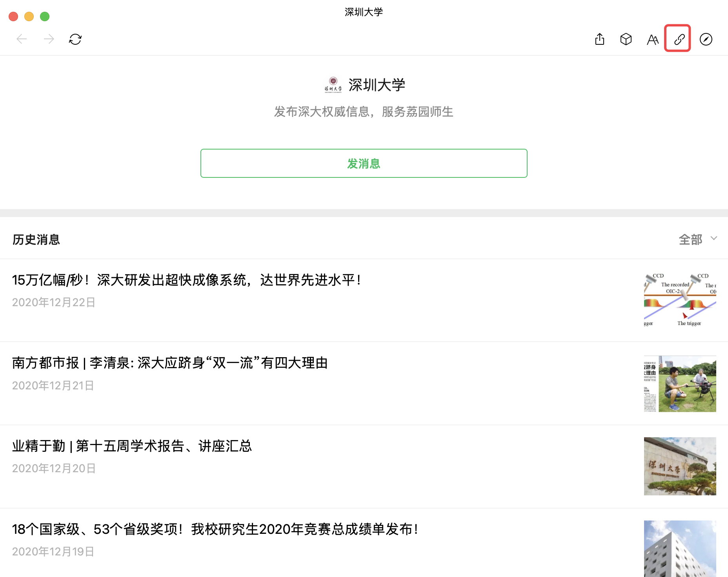Click the date 2020年12月21日
The height and width of the screenshot is (577, 728).
pos(53,385)
